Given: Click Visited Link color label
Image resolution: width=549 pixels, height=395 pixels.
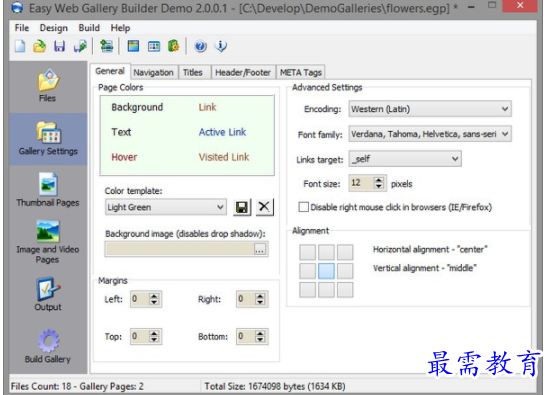Looking at the screenshot, I should click(224, 157).
